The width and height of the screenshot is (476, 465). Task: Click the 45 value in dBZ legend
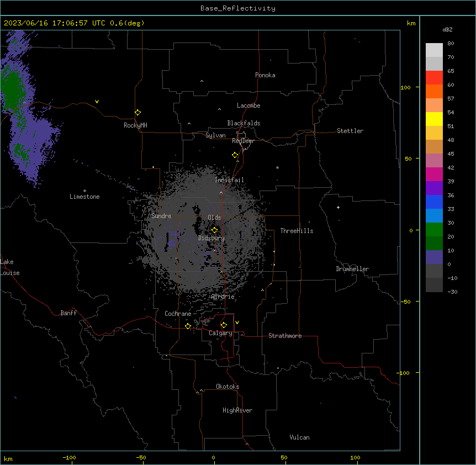451,154
